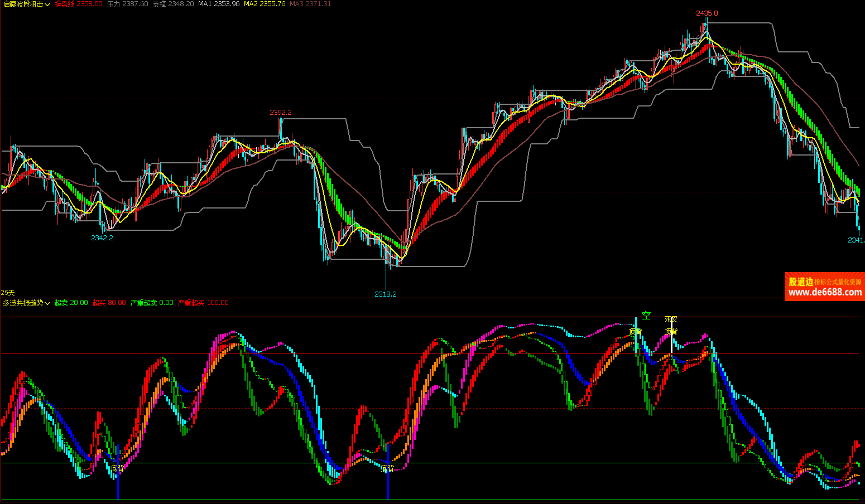Click the 底背 marker below price low 2342.2
865x504 pixels.
pos(117,468)
